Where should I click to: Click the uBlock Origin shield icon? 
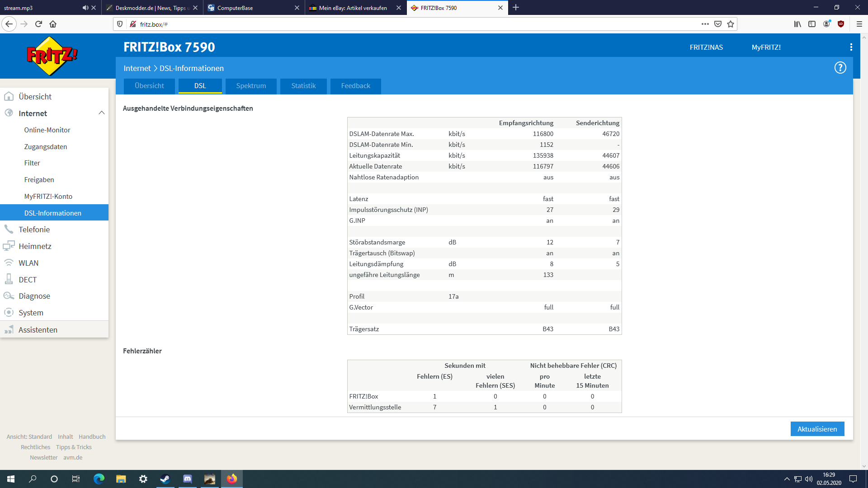(841, 24)
